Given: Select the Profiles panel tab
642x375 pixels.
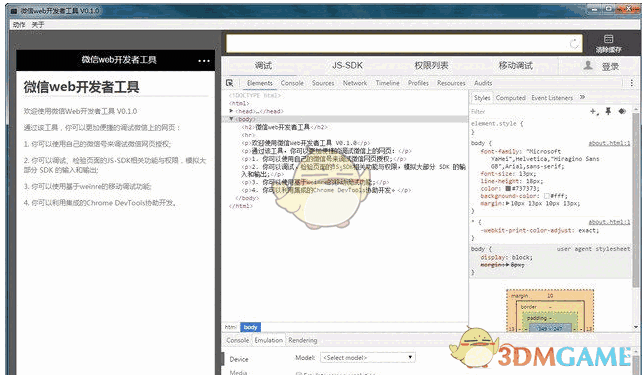Looking at the screenshot, I should [418, 83].
